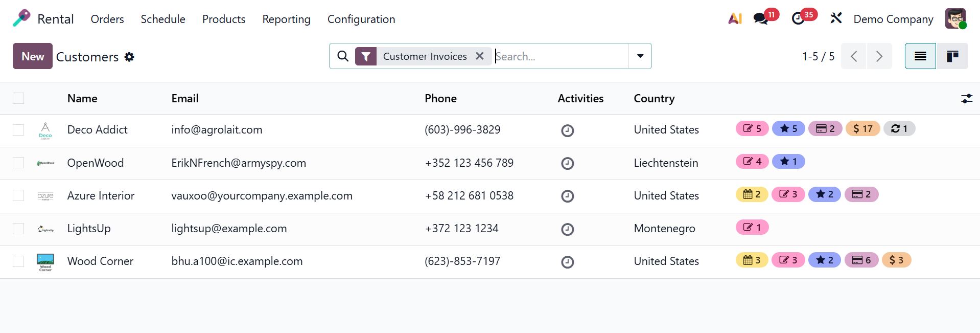The width and height of the screenshot is (980, 333).
Task: Open Demo Company switcher
Action: pos(893,19)
